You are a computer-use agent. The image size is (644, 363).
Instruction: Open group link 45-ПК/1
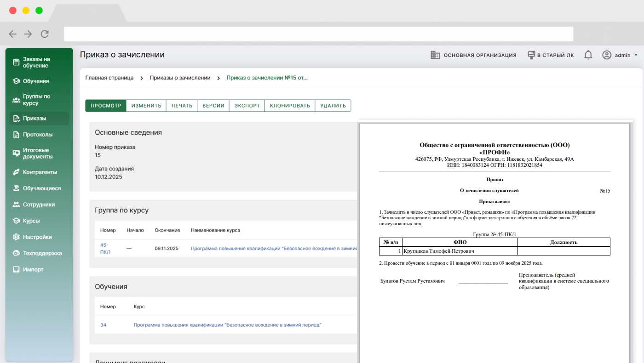coord(105,248)
